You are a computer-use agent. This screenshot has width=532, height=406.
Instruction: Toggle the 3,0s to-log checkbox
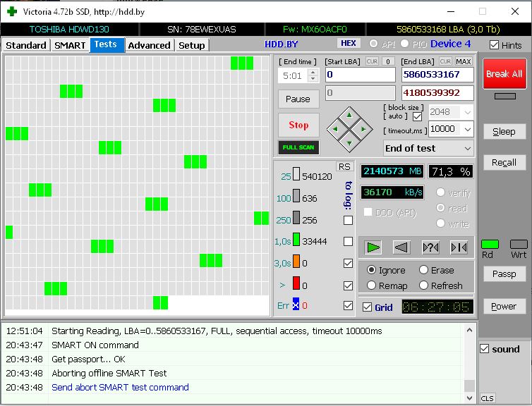pos(348,264)
